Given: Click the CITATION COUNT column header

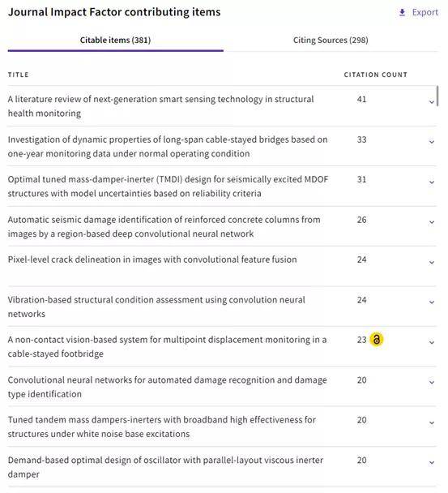Looking at the screenshot, I should (375, 75).
